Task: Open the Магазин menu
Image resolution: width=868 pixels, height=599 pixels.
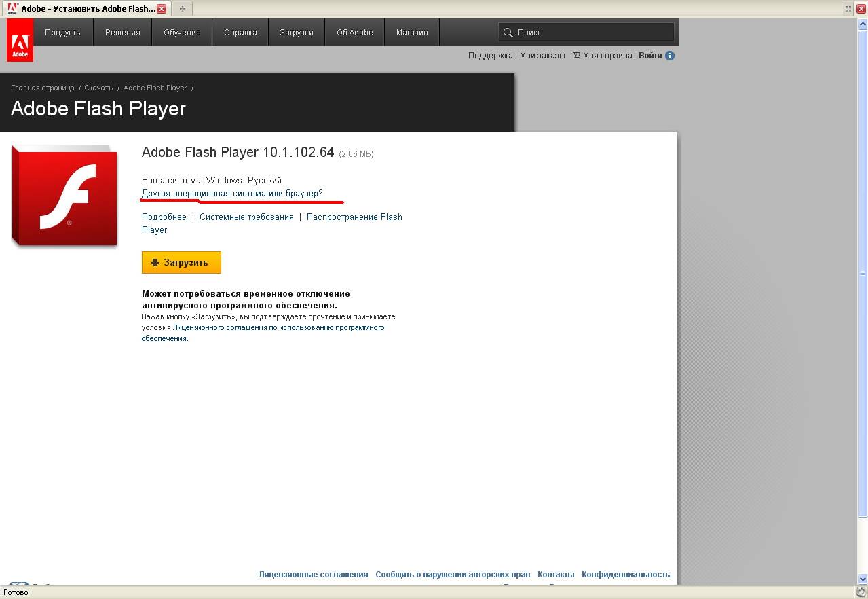Action: [x=412, y=32]
